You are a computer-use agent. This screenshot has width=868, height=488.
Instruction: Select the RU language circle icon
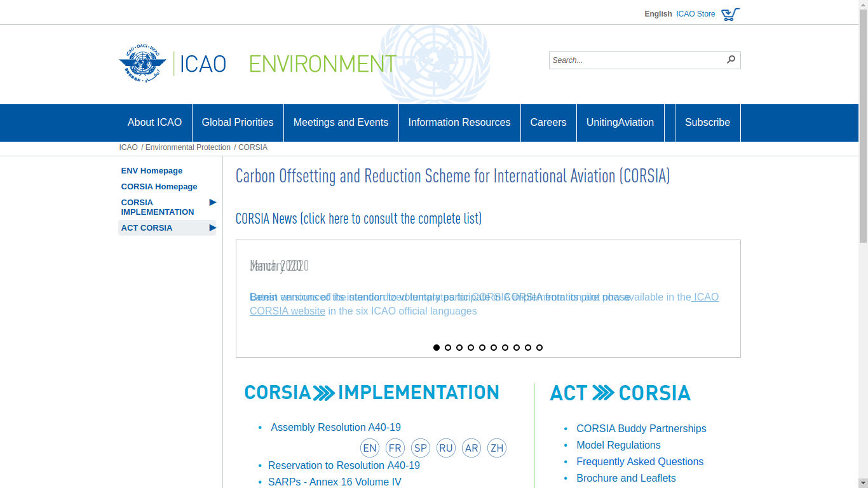446,448
